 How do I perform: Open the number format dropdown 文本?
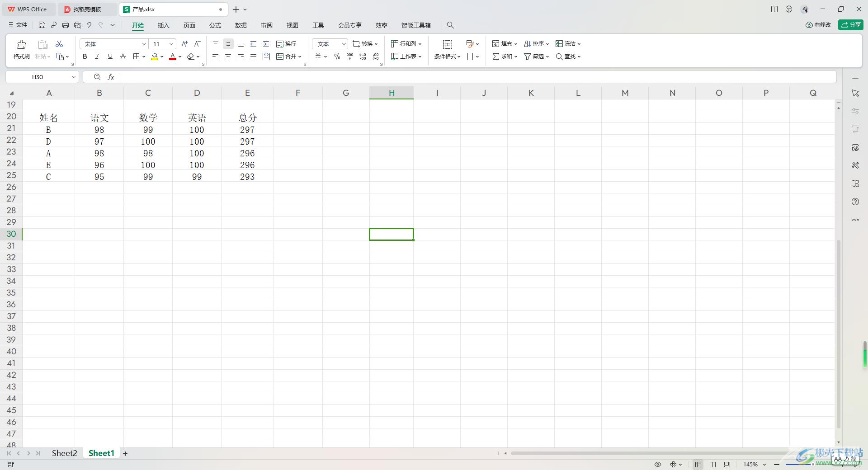344,44
